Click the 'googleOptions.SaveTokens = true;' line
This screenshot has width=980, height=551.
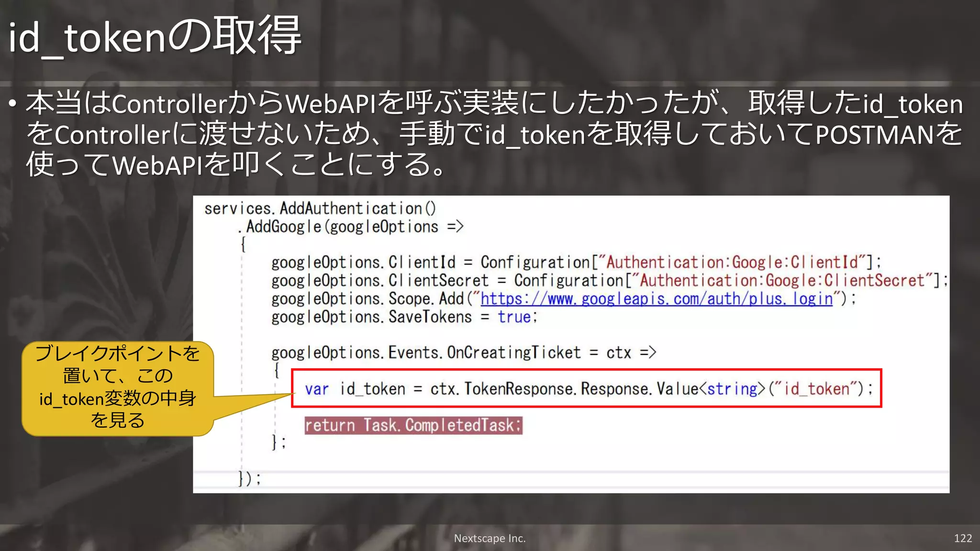405,317
